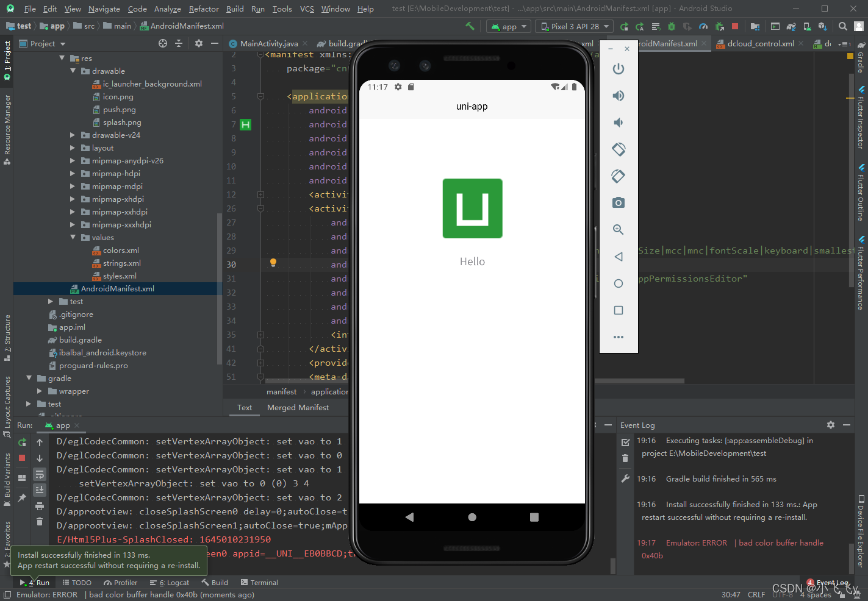The height and width of the screenshot is (601, 868).
Task: Open the Refactor menu
Action: click(204, 9)
